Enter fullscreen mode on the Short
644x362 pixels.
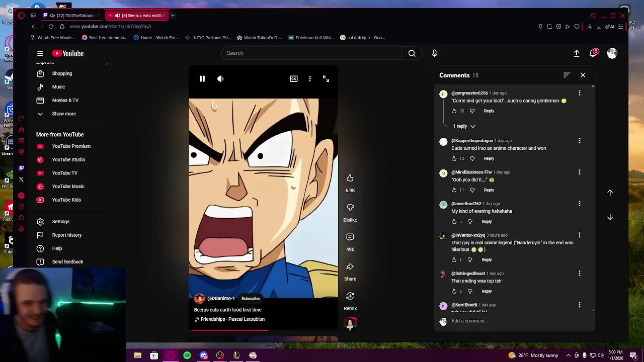coord(326,79)
